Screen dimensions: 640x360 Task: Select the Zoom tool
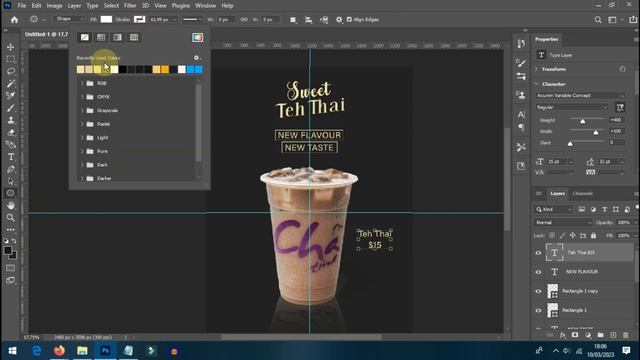[x=11, y=218]
